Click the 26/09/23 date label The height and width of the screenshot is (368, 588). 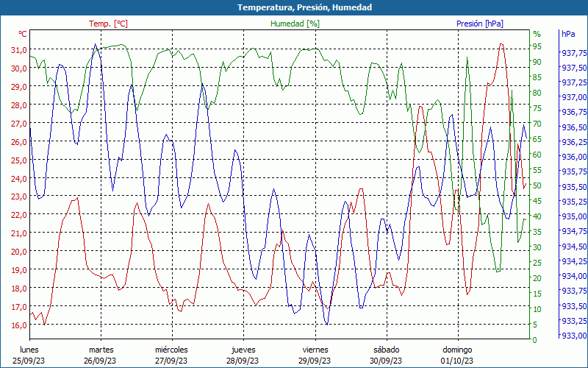[x=100, y=361]
